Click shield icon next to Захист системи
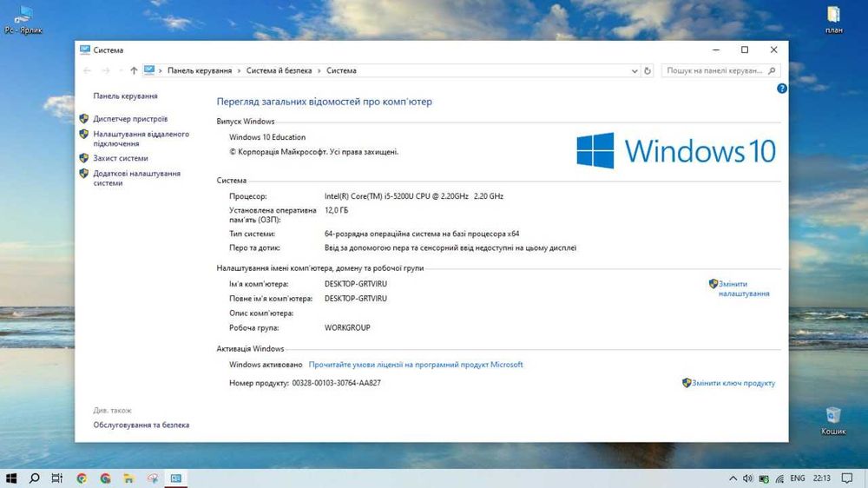Screen dimensions: 868x488 [x=84, y=158]
